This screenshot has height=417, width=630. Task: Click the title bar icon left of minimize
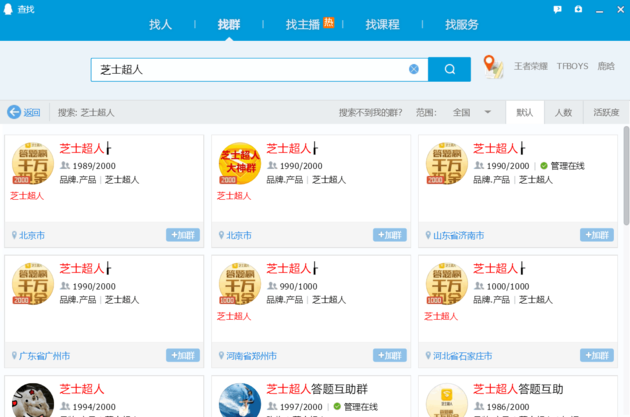(x=578, y=8)
